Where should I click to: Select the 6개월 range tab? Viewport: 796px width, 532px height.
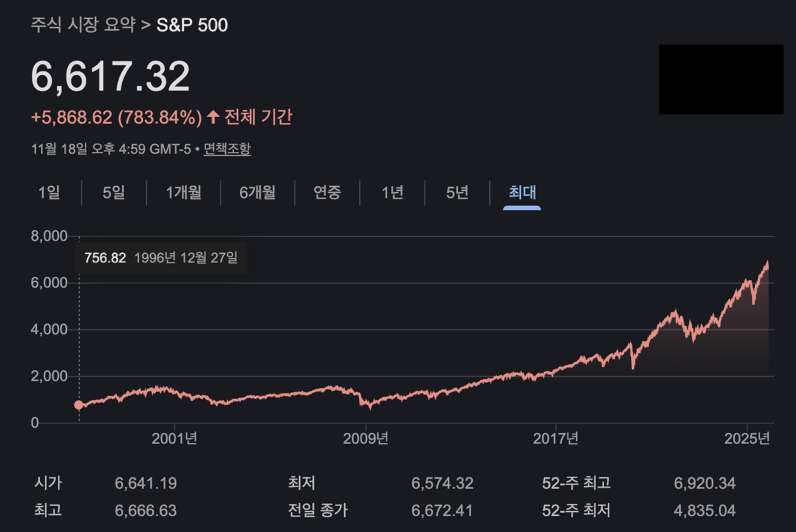pos(257,193)
